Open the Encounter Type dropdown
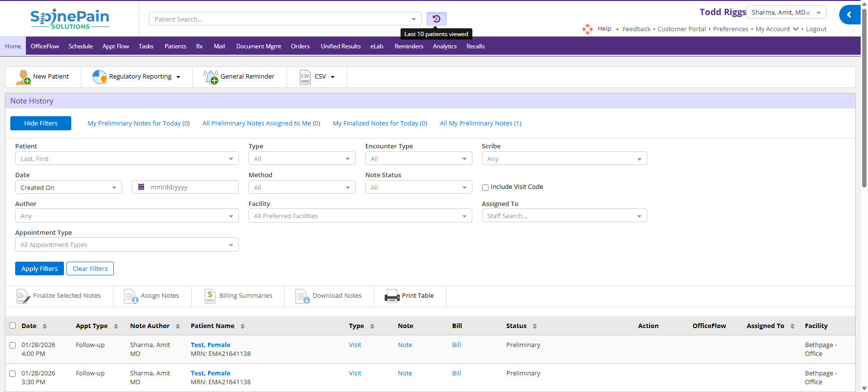Image resolution: width=868 pixels, height=392 pixels. (x=418, y=159)
